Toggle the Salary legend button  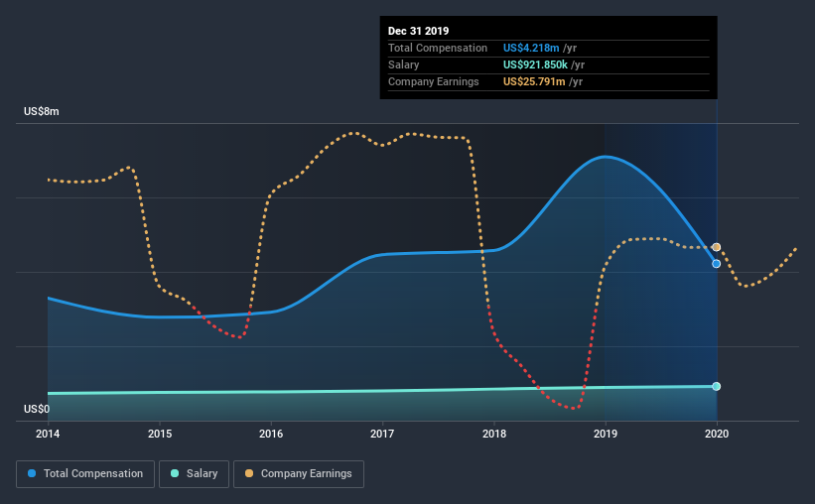point(194,474)
